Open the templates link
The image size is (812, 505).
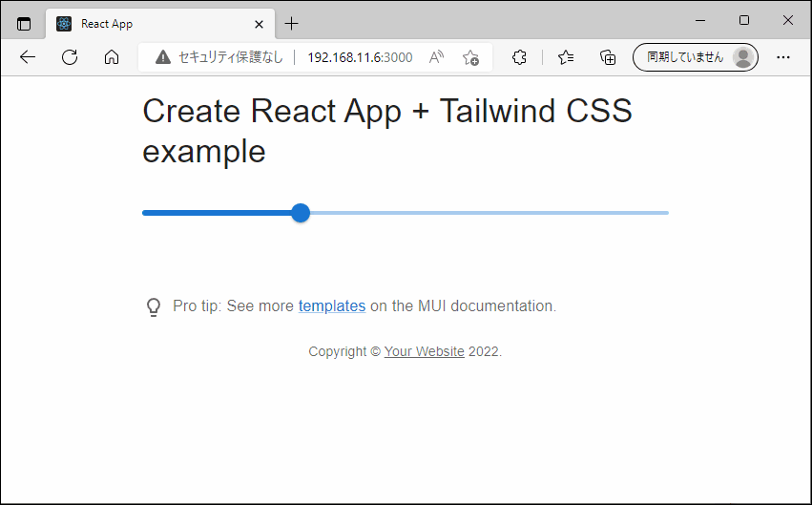(332, 305)
